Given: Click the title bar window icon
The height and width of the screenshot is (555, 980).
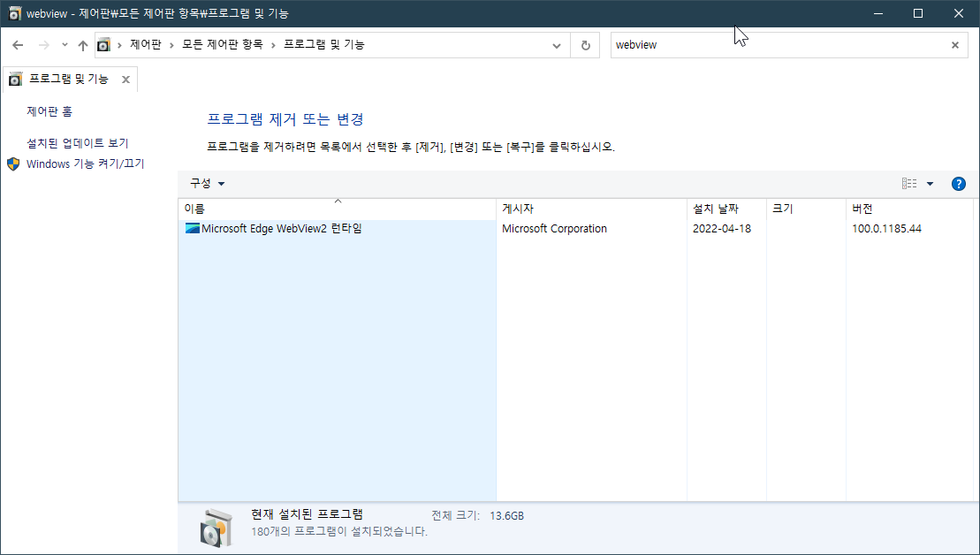Looking at the screenshot, I should coord(14,13).
